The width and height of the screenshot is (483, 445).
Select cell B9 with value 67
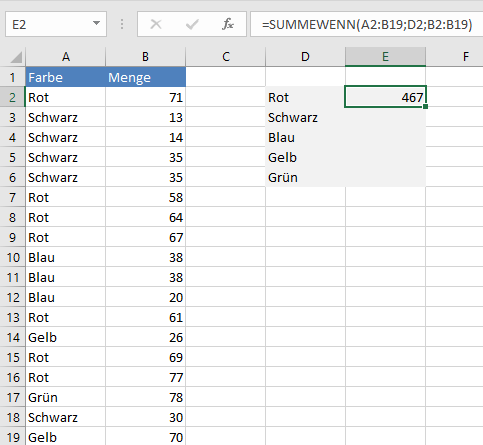(146, 237)
